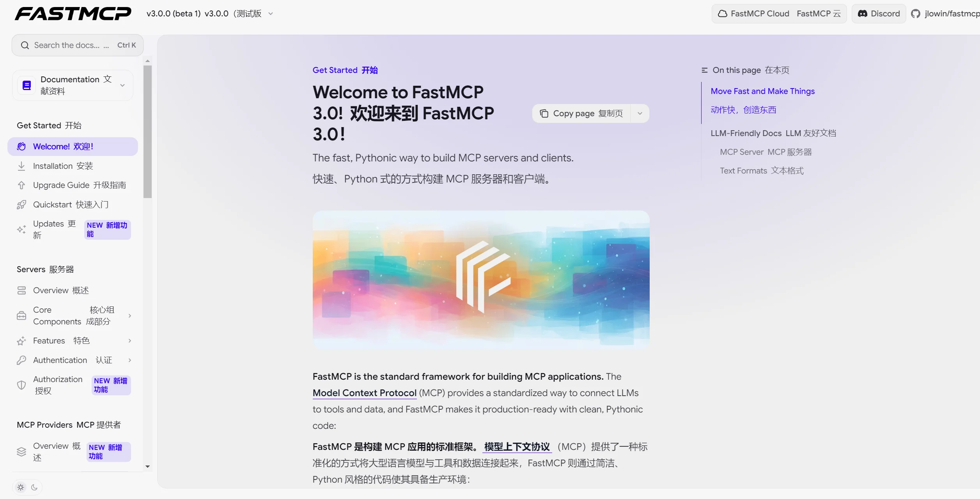Click the FastMCP Cloud cloud icon
The width and height of the screenshot is (980, 499).
click(722, 13)
